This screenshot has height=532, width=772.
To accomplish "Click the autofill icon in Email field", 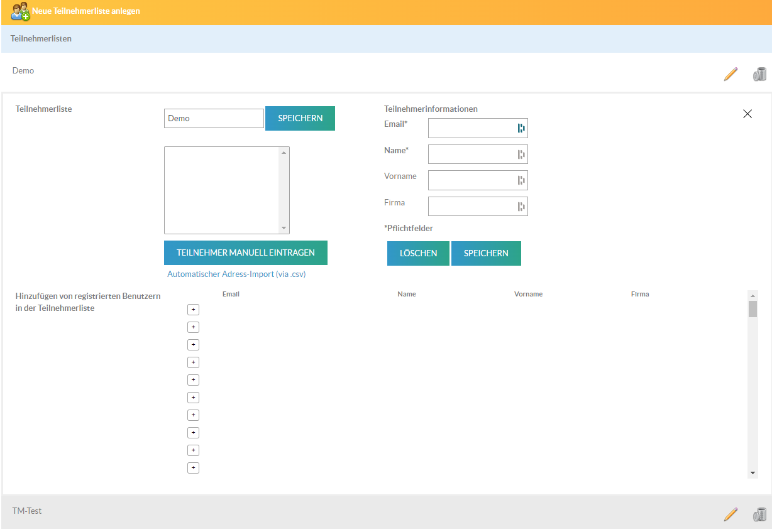I will pyautogui.click(x=521, y=128).
